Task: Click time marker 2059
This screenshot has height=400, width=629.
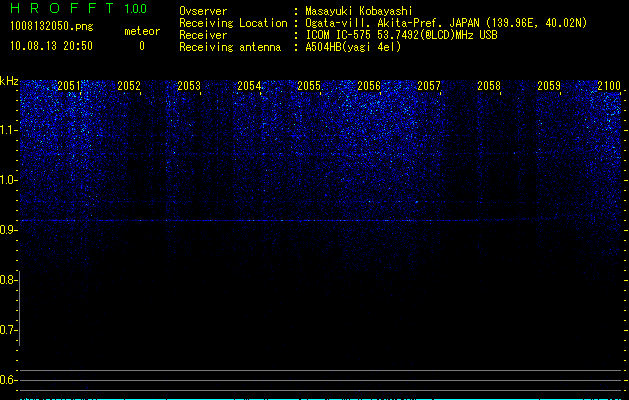Action: (549, 86)
